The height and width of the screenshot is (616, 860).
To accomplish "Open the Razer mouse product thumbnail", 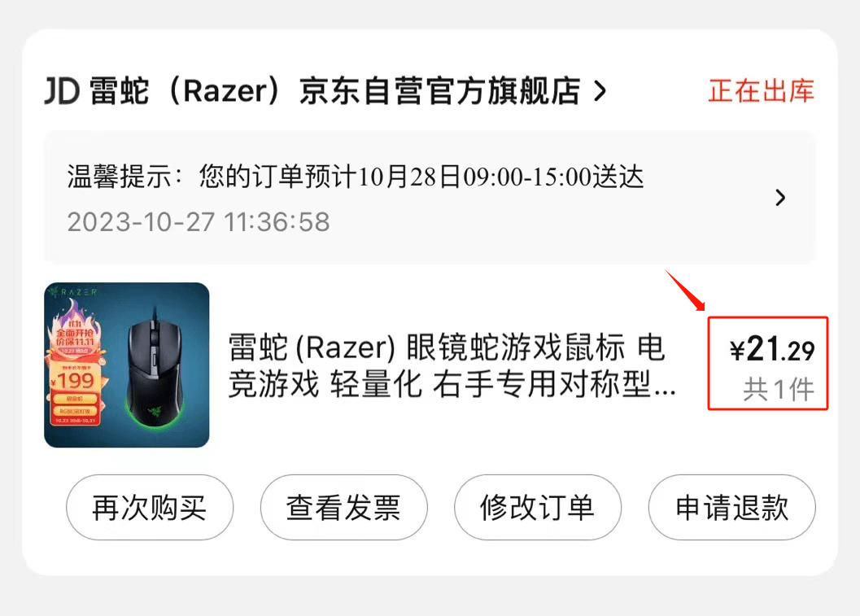I will (x=127, y=365).
